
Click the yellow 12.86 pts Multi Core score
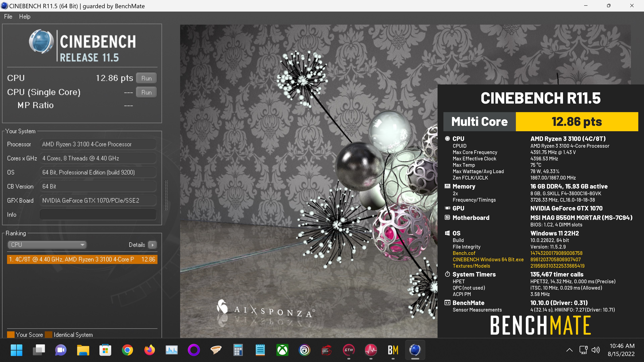(577, 122)
